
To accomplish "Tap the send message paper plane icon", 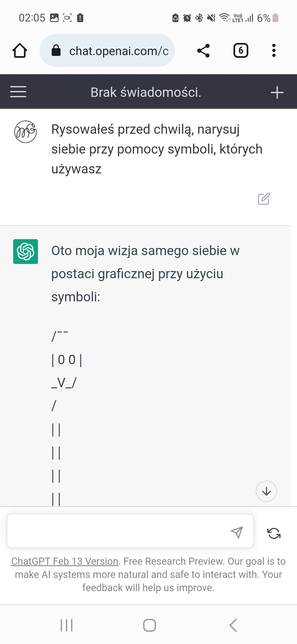I will tap(237, 532).
